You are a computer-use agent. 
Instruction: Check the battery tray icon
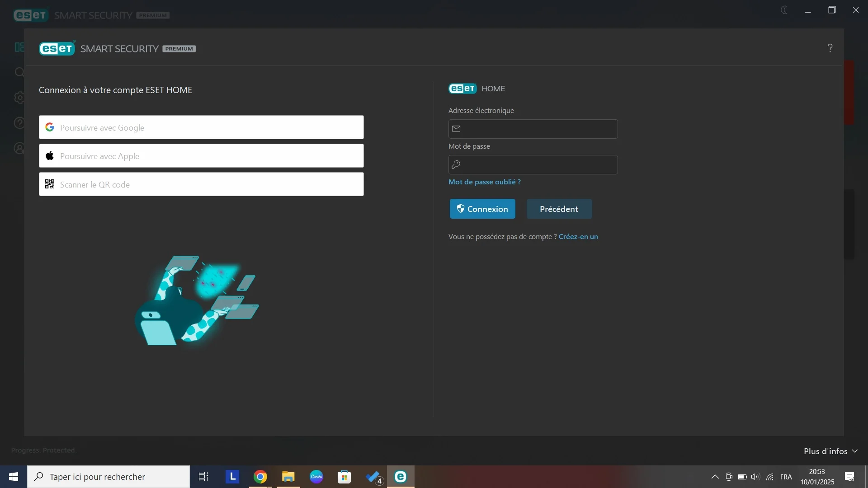click(742, 477)
